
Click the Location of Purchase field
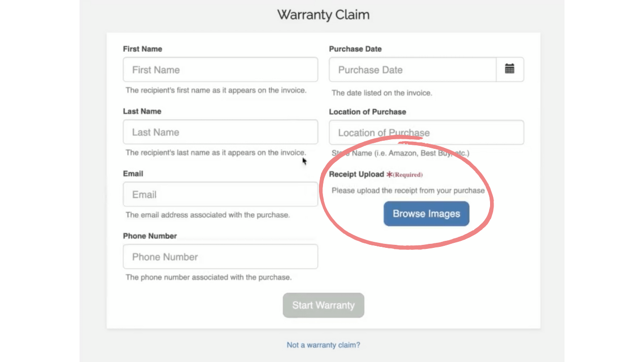coord(426,132)
